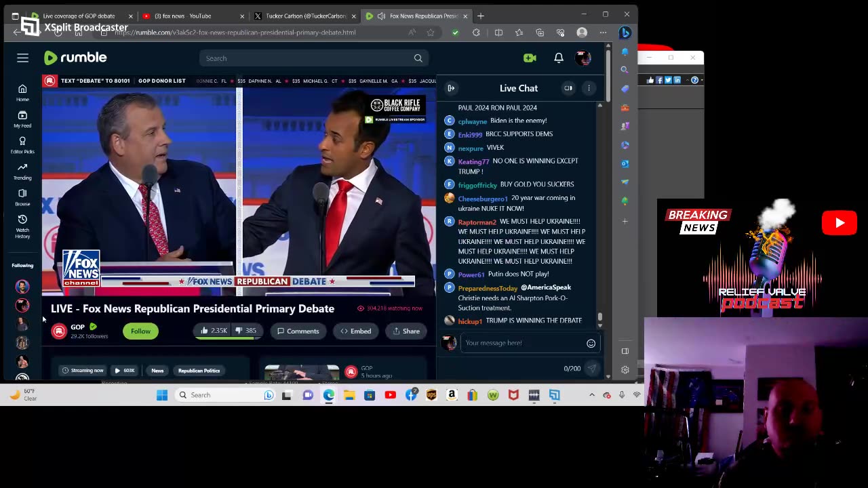Open Edge sidebar search icon
The image size is (868, 488).
pyautogui.click(x=625, y=70)
